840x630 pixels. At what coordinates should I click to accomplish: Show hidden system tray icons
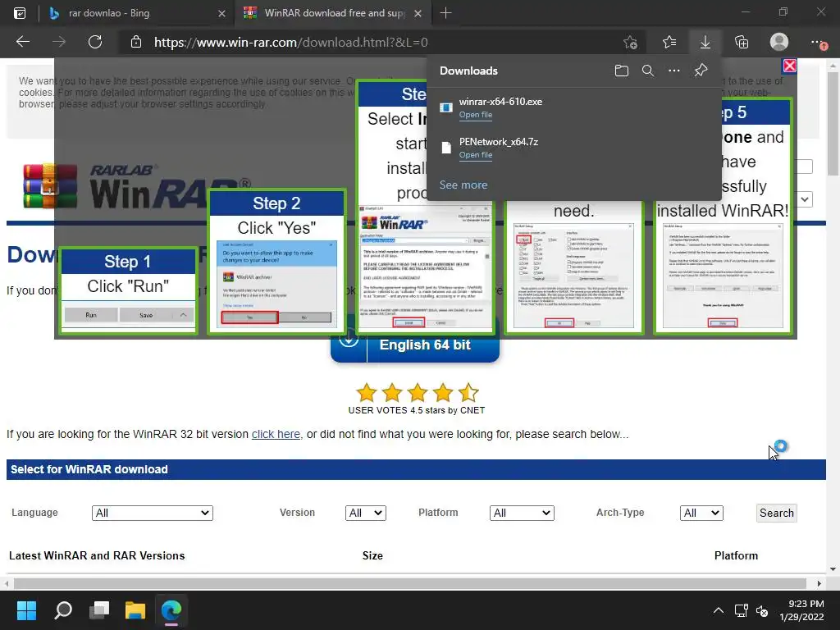click(x=719, y=610)
